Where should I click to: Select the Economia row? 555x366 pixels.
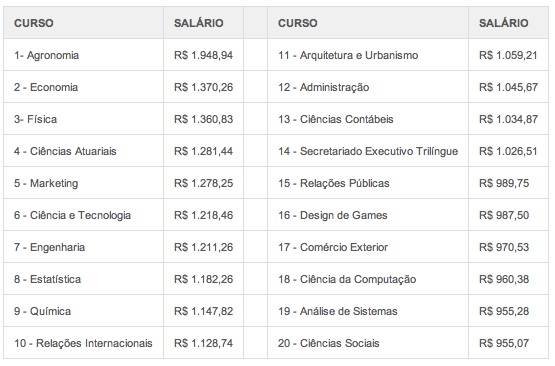click(124, 87)
